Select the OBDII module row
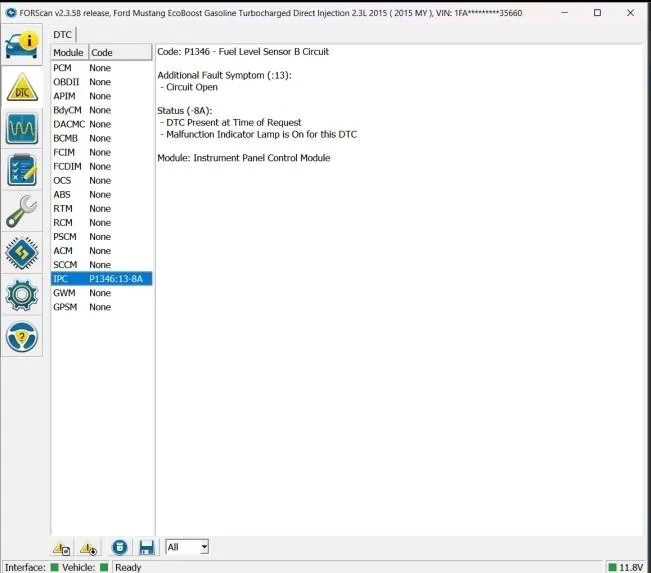 (x=101, y=82)
